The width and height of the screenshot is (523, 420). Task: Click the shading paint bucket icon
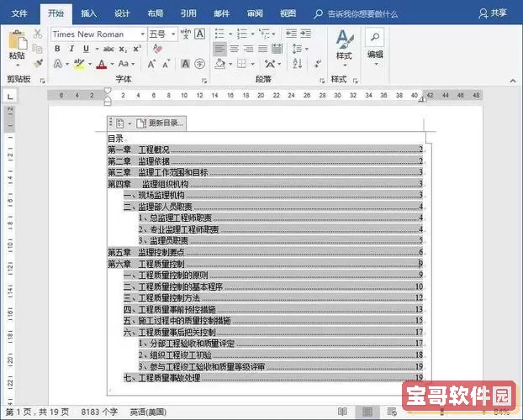(x=219, y=64)
